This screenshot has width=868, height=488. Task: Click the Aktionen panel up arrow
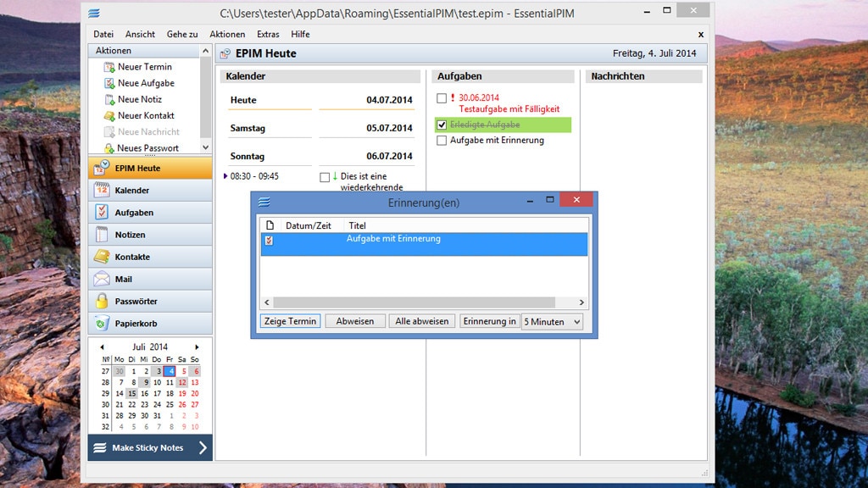pyautogui.click(x=205, y=51)
